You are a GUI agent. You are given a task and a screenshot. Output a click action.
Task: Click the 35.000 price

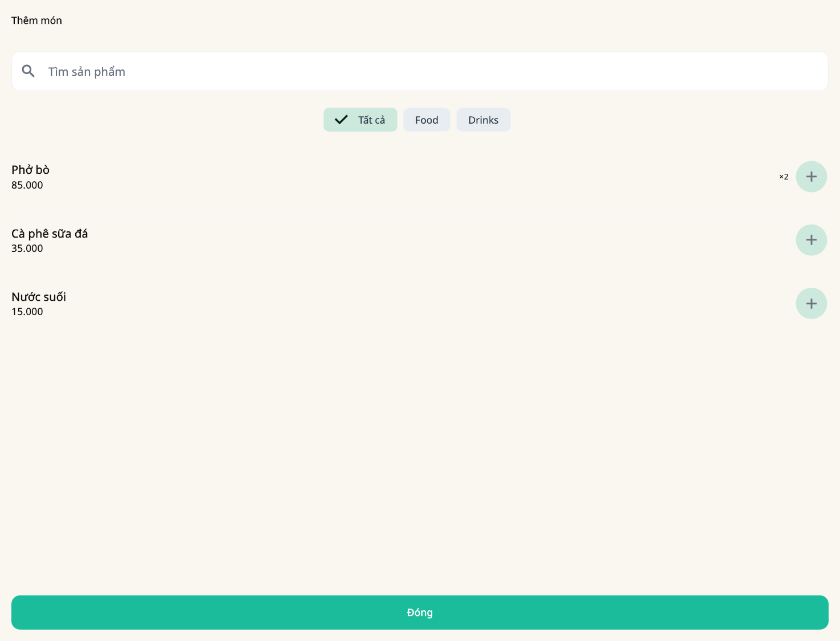(x=27, y=248)
